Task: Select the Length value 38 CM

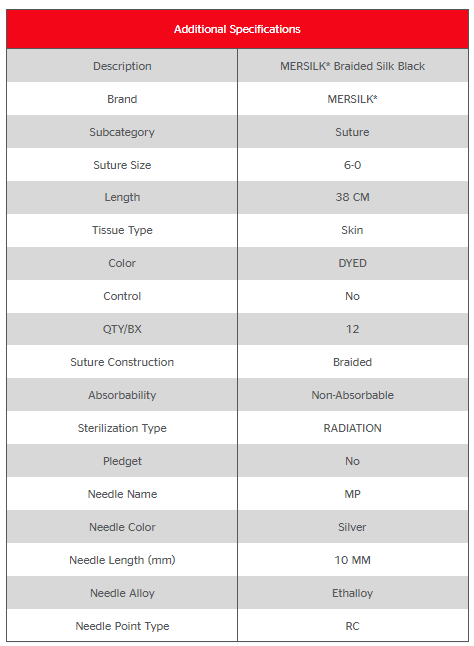Action: (x=353, y=197)
